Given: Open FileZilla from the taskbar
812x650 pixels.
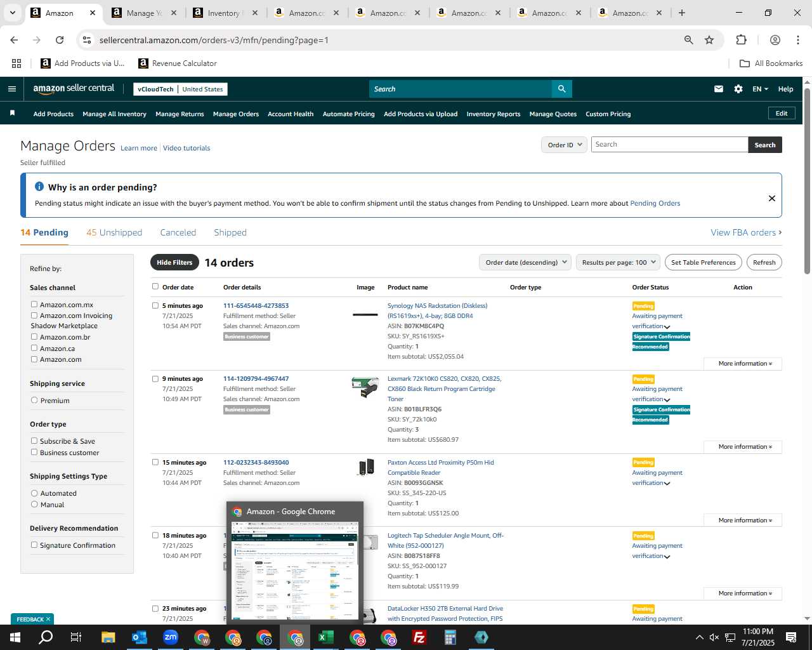Looking at the screenshot, I should pyautogui.click(x=419, y=637).
